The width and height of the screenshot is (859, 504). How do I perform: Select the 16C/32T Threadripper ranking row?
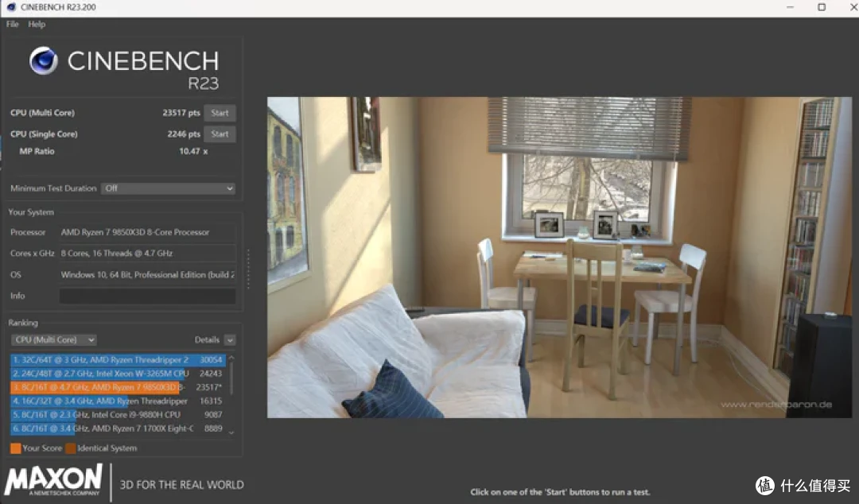click(118, 401)
